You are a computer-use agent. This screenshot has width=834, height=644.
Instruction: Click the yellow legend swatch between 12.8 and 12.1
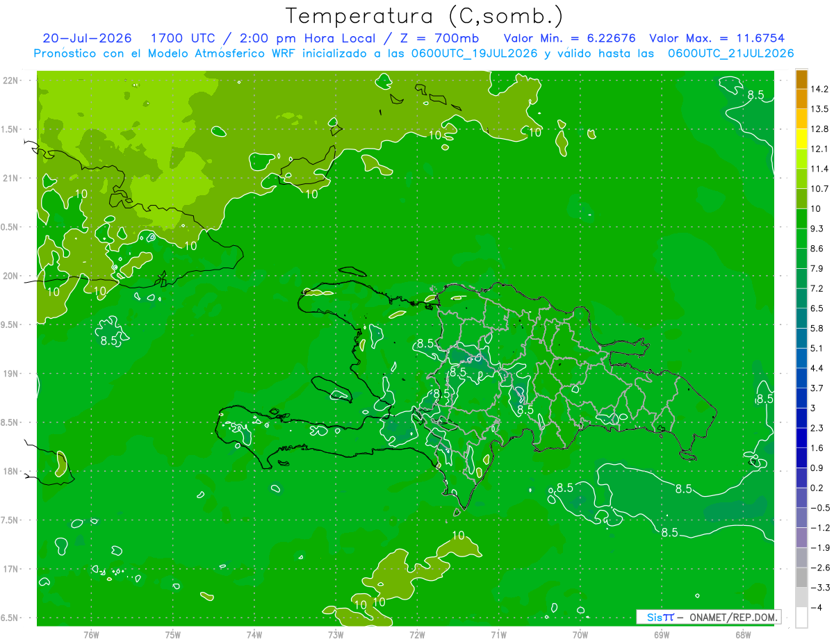click(801, 139)
